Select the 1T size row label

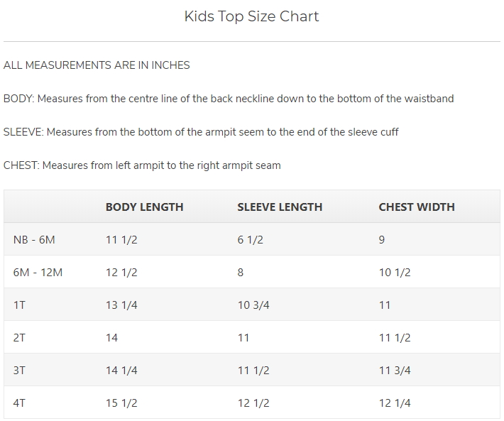tap(20, 305)
